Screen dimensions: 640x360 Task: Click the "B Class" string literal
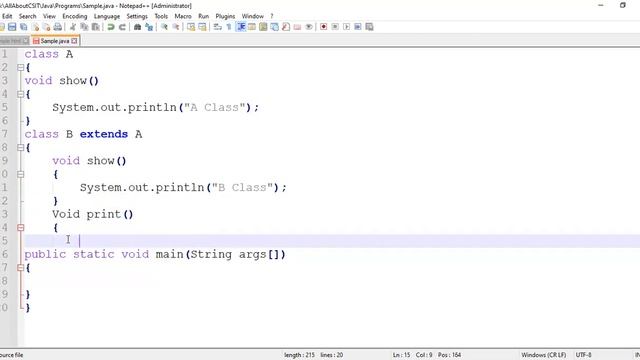point(242,187)
